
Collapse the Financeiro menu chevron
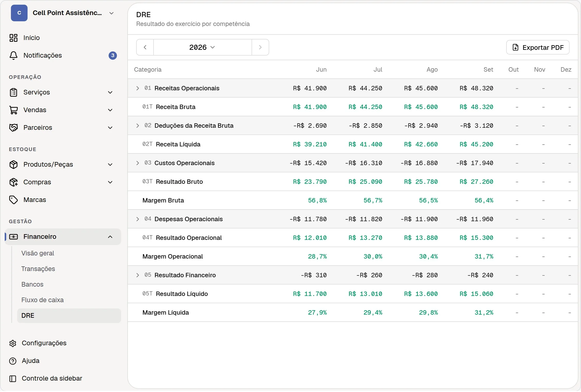click(110, 237)
